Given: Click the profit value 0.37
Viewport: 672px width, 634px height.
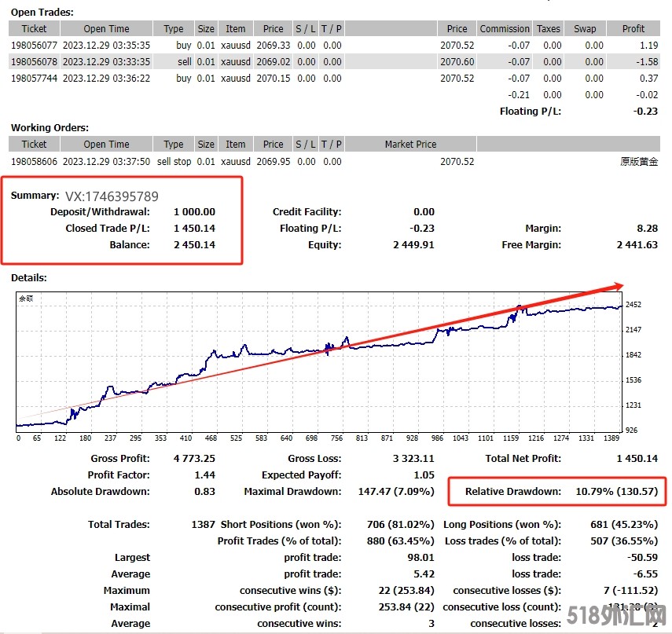Looking at the screenshot, I should pyautogui.click(x=649, y=79).
